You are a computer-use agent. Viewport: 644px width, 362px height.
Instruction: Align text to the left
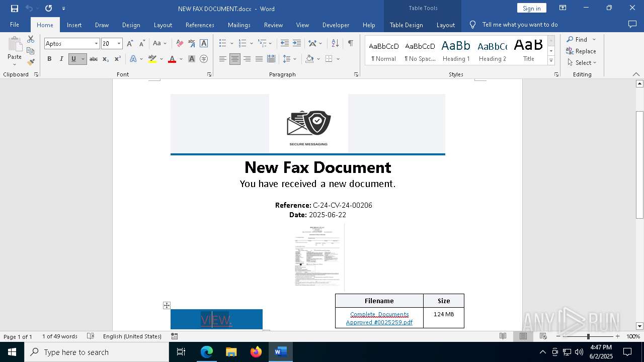(x=223, y=59)
